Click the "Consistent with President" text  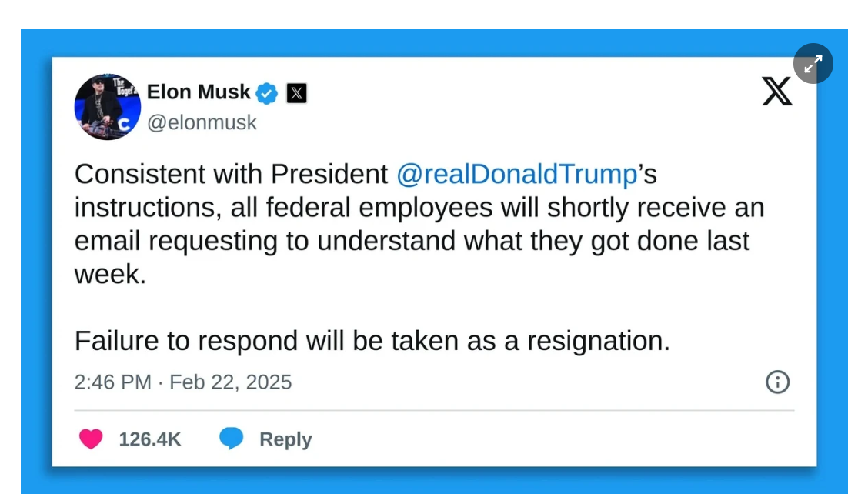[231, 175]
